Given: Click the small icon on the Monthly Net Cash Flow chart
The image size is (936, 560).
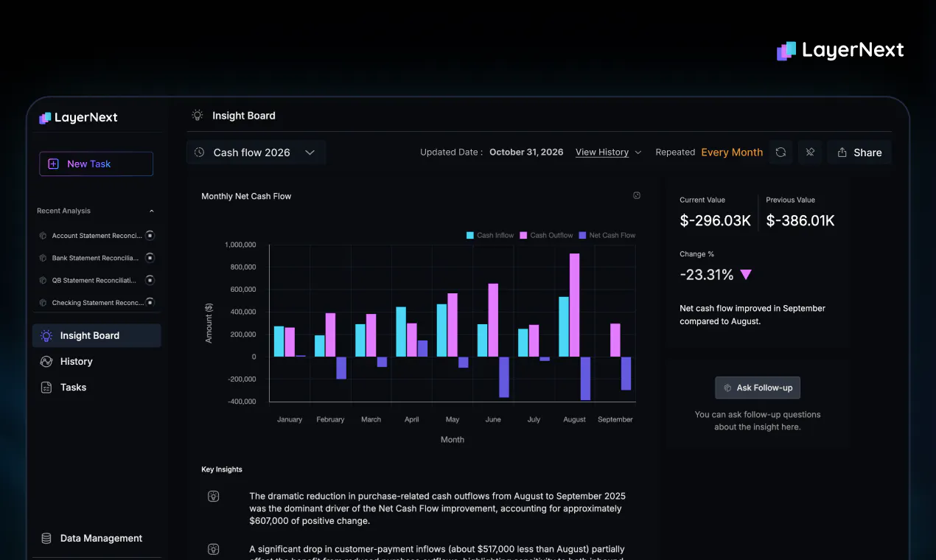Looking at the screenshot, I should pos(637,196).
